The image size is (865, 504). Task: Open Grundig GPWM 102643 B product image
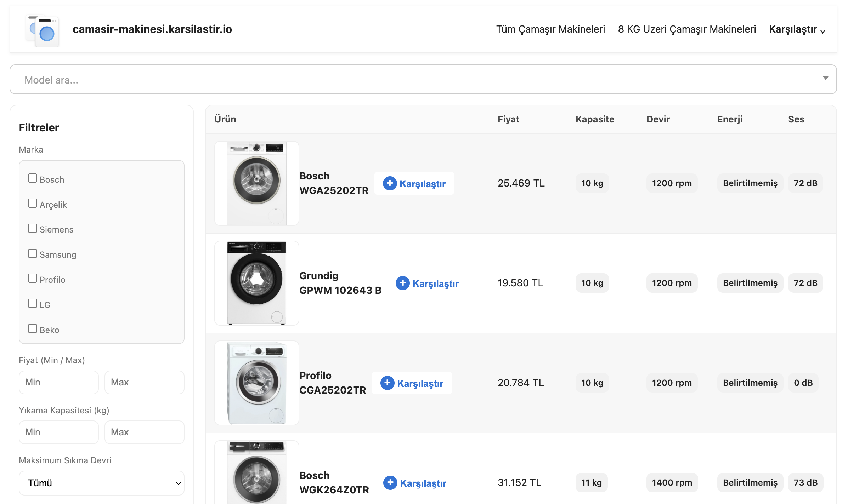pos(256,283)
